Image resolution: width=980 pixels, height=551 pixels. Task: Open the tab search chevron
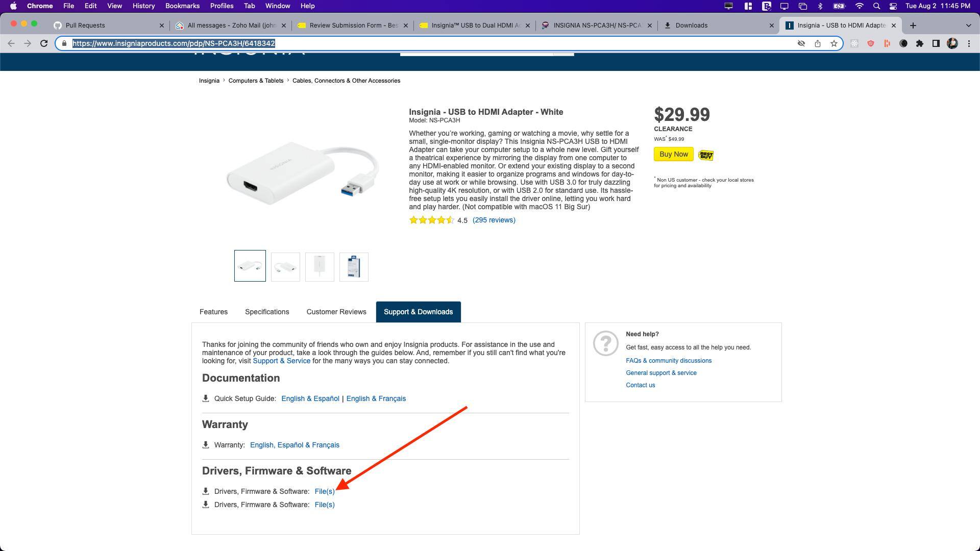point(968,25)
